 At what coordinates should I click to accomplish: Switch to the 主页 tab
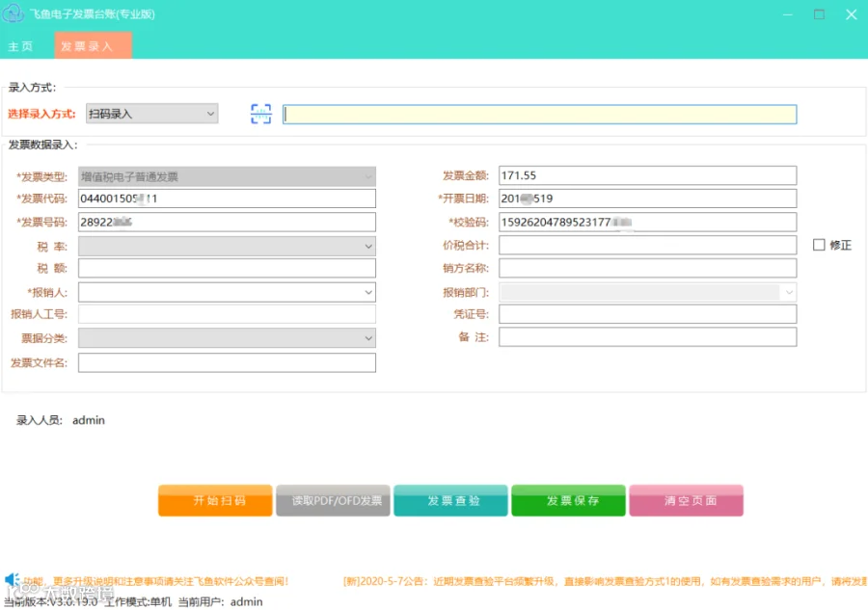(x=20, y=46)
